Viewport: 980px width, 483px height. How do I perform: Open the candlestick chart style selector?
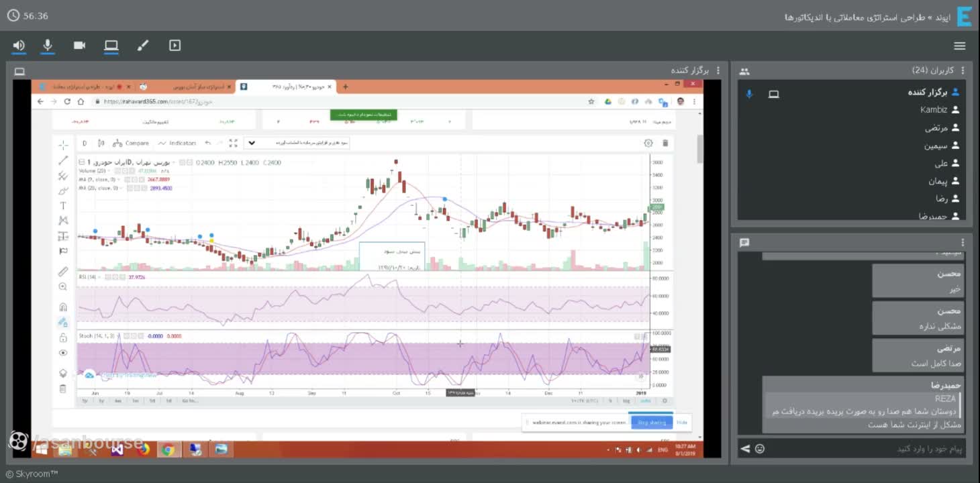tap(101, 143)
